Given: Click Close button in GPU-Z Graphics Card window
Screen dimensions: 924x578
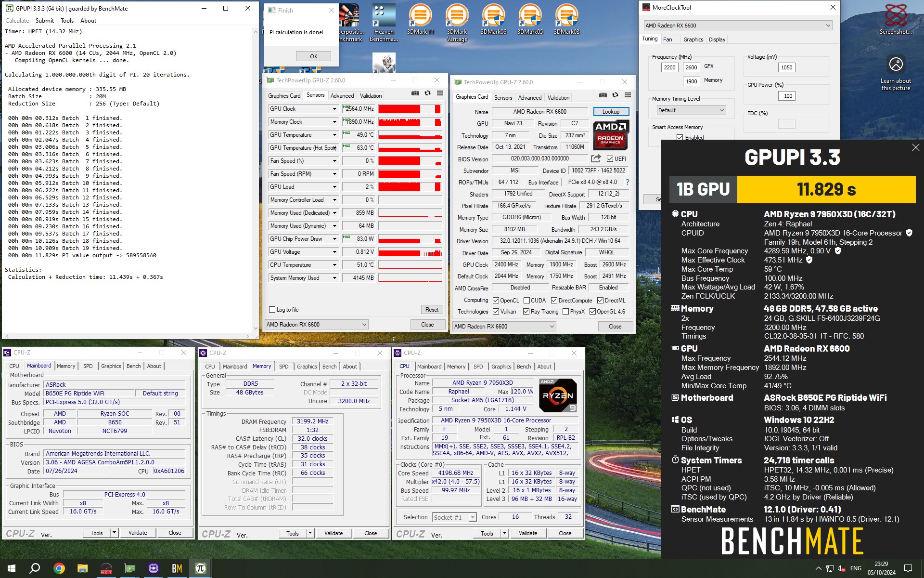Looking at the screenshot, I should pos(615,327).
